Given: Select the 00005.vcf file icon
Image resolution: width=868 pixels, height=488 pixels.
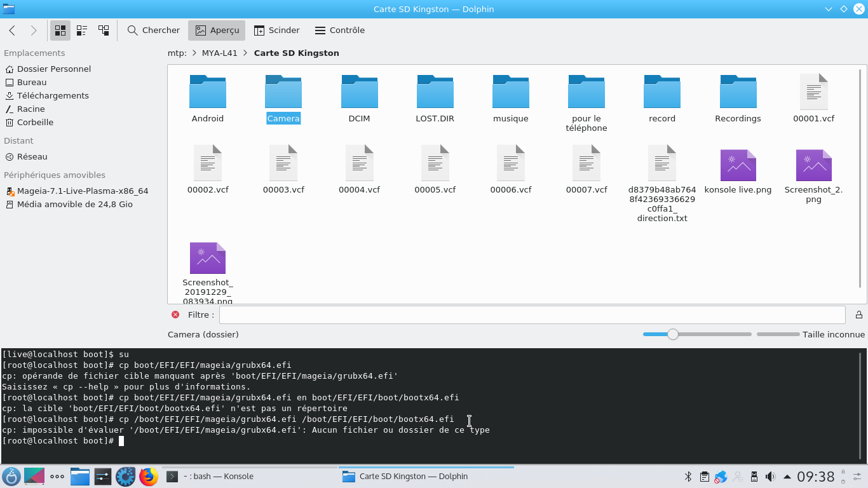Looking at the screenshot, I should (x=435, y=163).
